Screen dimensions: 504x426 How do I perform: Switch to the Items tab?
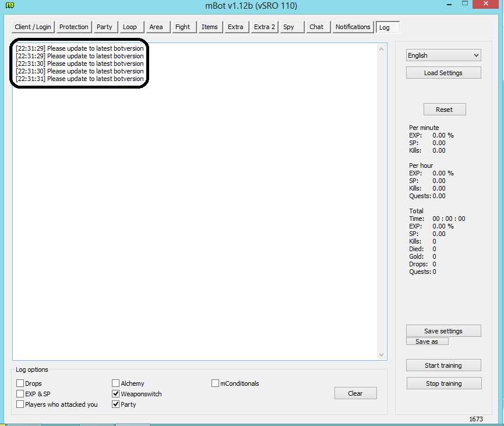[x=210, y=27]
